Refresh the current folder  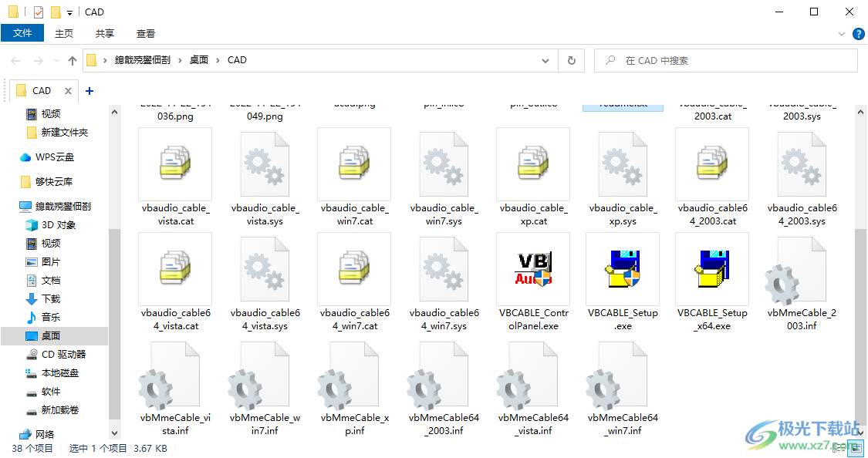click(572, 61)
